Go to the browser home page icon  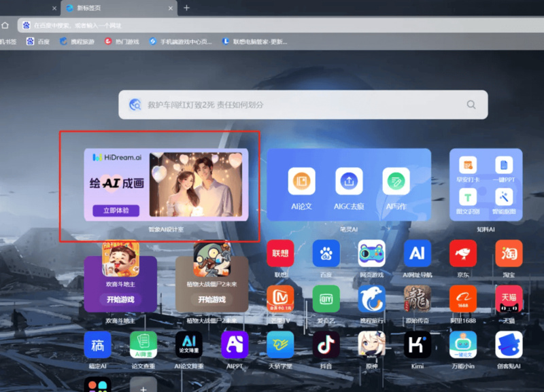point(5,25)
